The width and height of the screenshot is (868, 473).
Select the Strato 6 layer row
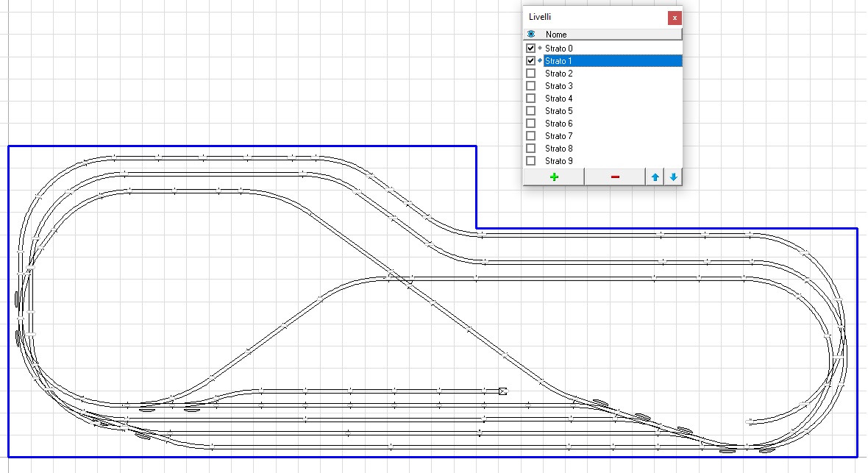[x=559, y=124]
